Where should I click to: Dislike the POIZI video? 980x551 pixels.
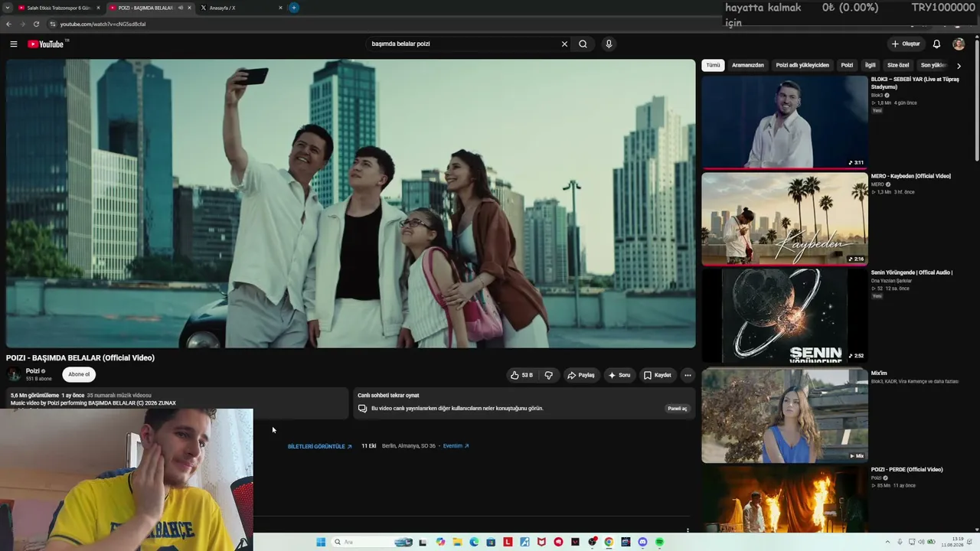pos(549,375)
